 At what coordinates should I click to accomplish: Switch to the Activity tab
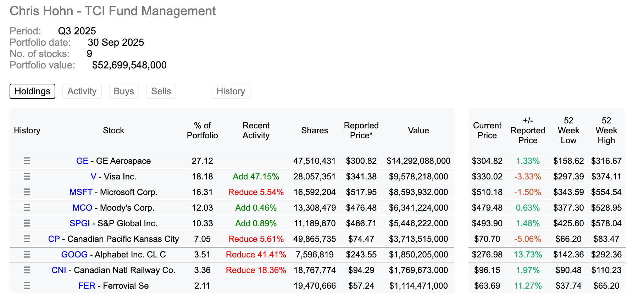82,91
